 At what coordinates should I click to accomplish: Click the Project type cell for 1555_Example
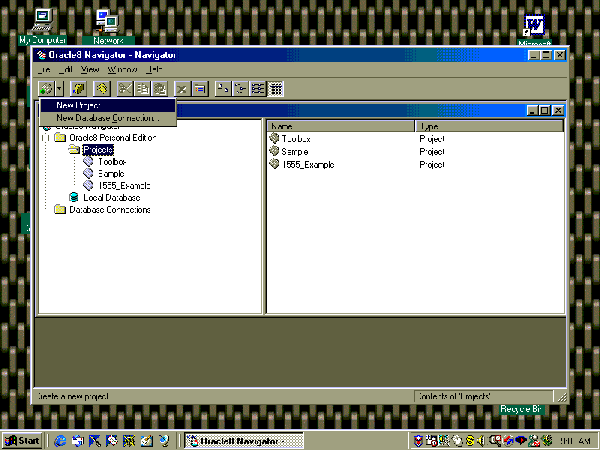pos(432,165)
